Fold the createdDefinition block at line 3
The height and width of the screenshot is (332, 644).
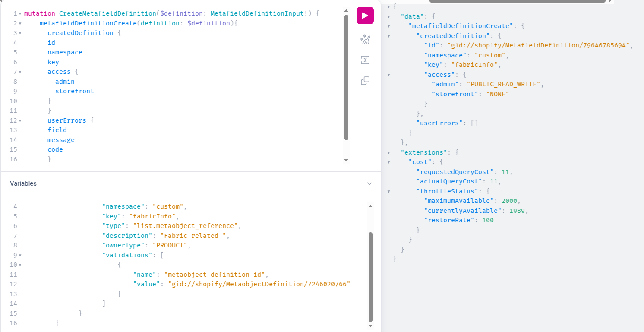click(x=20, y=33)
